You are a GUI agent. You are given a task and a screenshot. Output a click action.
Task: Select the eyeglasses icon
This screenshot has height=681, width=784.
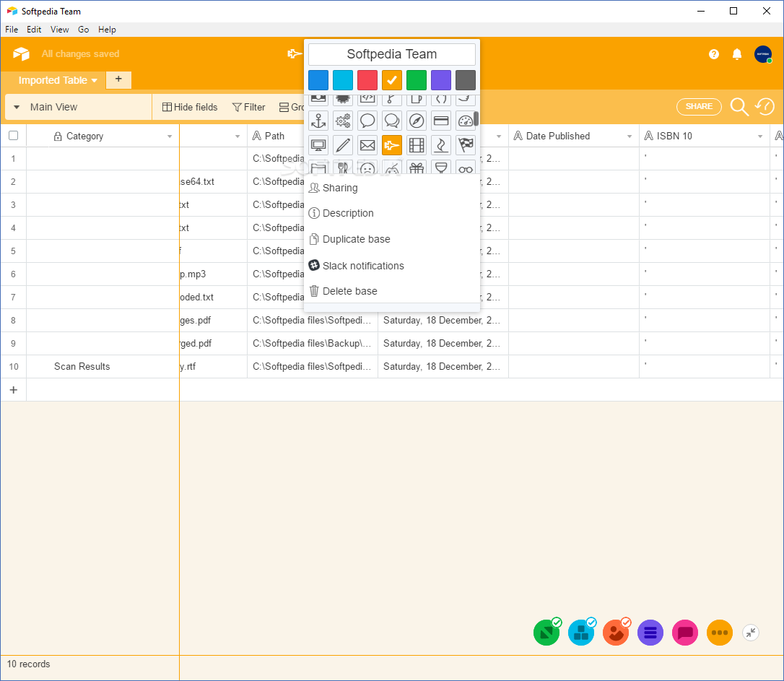[x=466, y=167]
